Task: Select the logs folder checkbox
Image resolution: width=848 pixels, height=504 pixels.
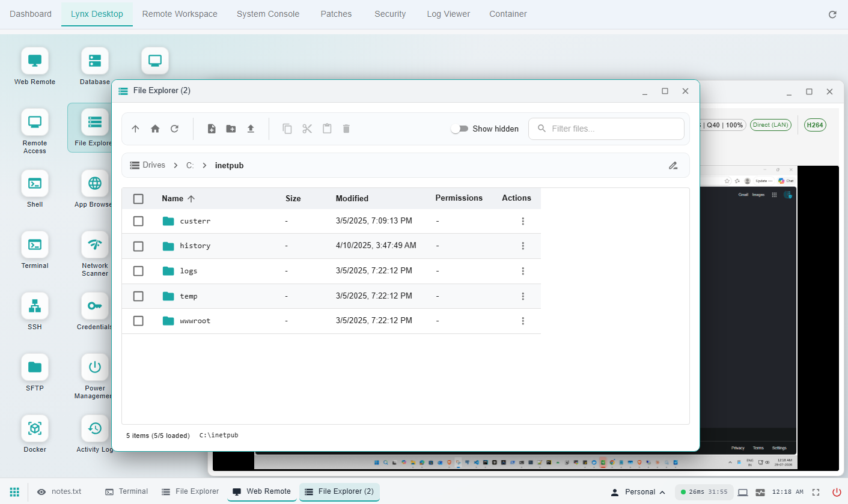Action: coord(138,271)
